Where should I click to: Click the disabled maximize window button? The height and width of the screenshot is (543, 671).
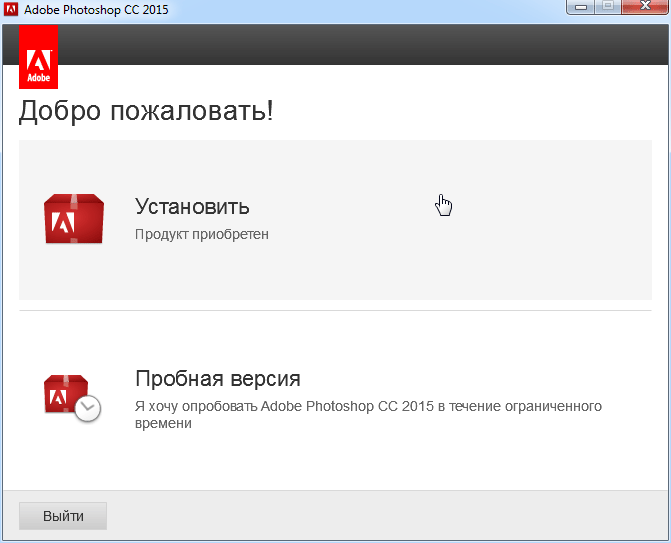(x=608, y=7)
